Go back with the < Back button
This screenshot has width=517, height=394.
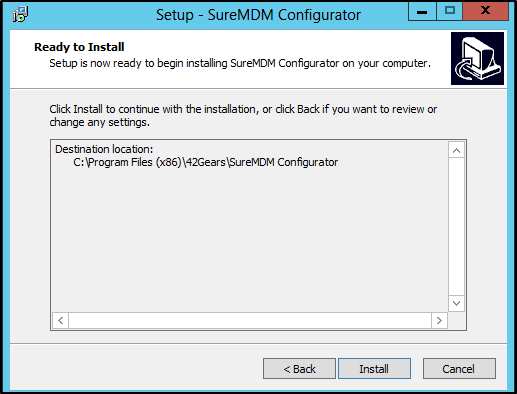coord(299,369)
